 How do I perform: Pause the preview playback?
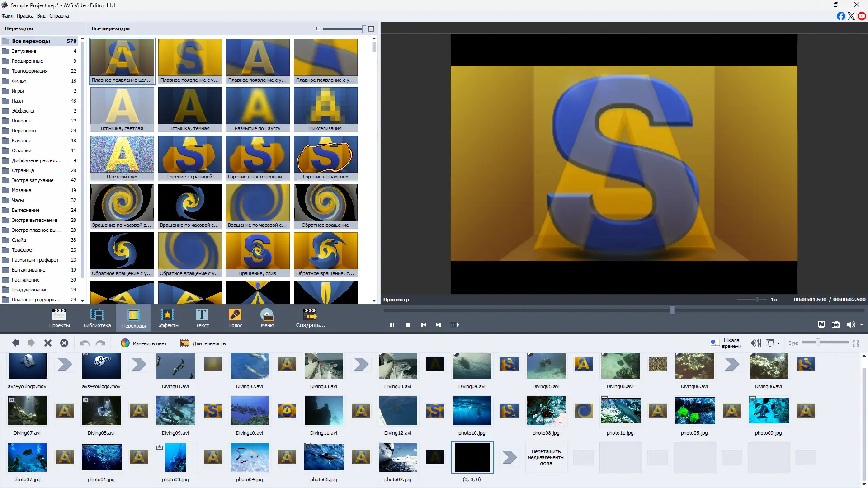(x=392, y=324)
